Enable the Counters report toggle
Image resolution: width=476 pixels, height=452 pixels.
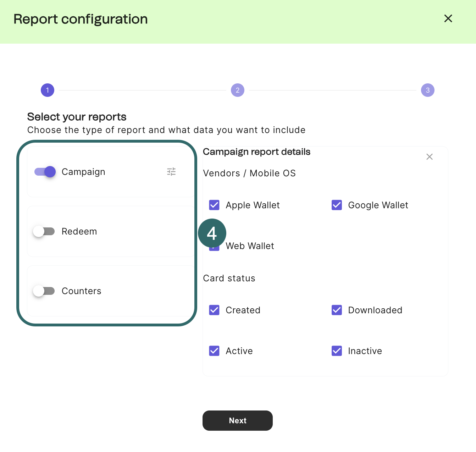click(x=44, y=291)
